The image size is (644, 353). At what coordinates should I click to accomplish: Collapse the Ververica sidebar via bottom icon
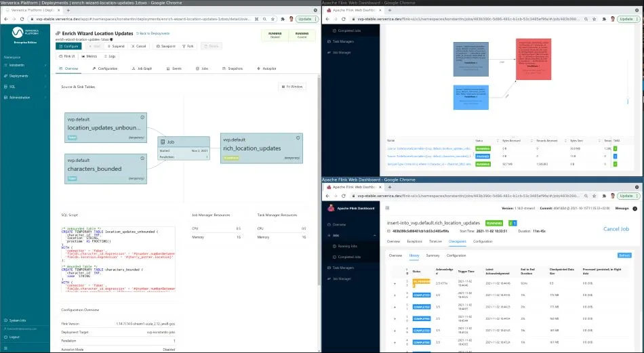(5, 348)
